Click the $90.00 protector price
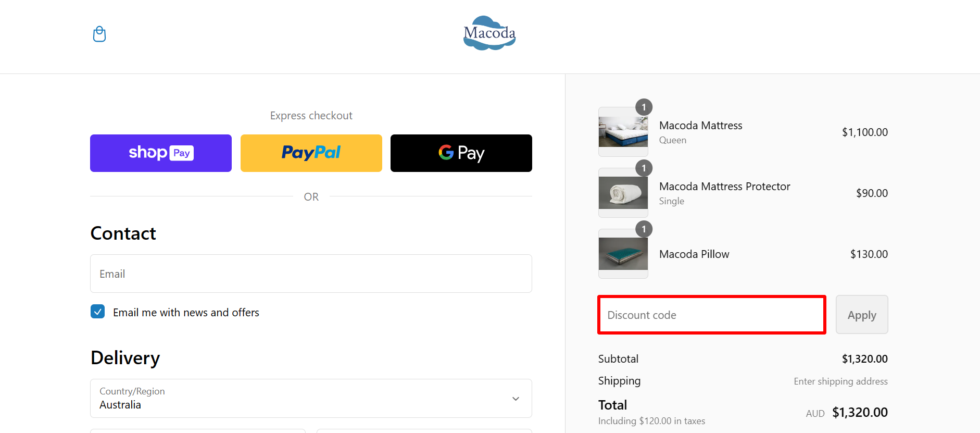The image size is (980, 433). (x=872, y=193)
